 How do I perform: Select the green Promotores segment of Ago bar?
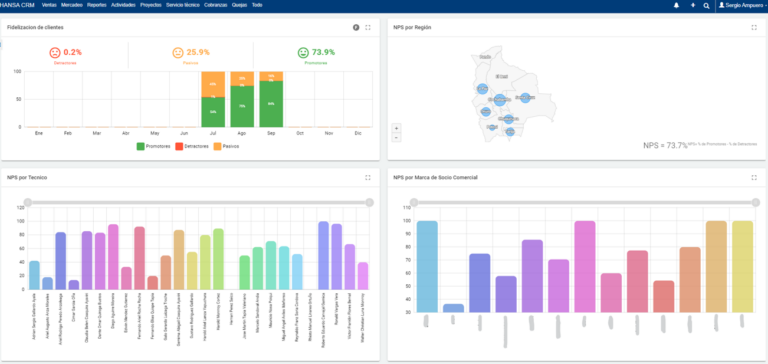(x=242, y=106)
